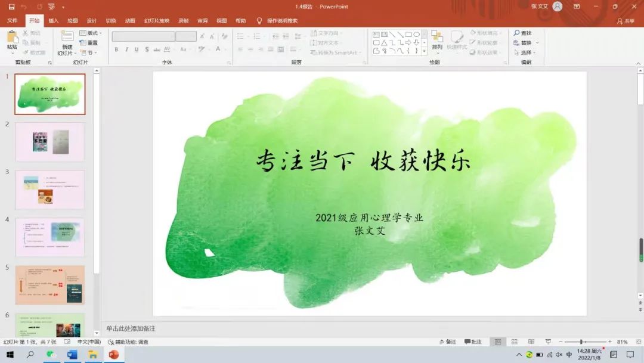644x363 pixels.
Task: Switch to the Insert (插入) ribbon tab
Action: [x=53, y=20]
